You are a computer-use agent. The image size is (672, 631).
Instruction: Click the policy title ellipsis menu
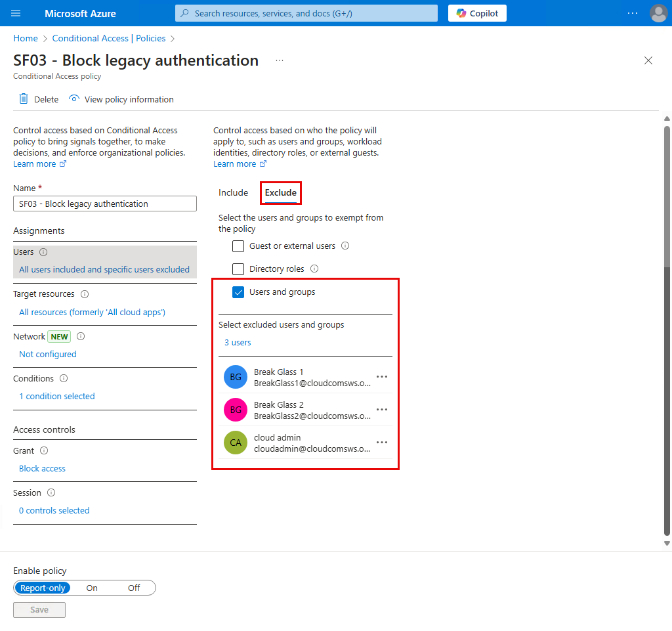tap(280, 60)
